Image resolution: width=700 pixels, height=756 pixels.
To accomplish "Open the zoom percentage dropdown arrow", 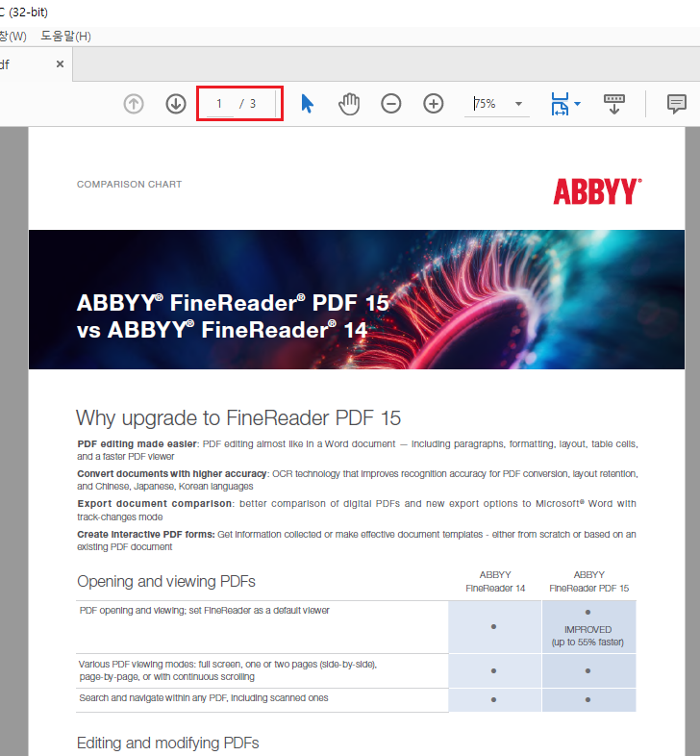I will click(x=518, y=104).
